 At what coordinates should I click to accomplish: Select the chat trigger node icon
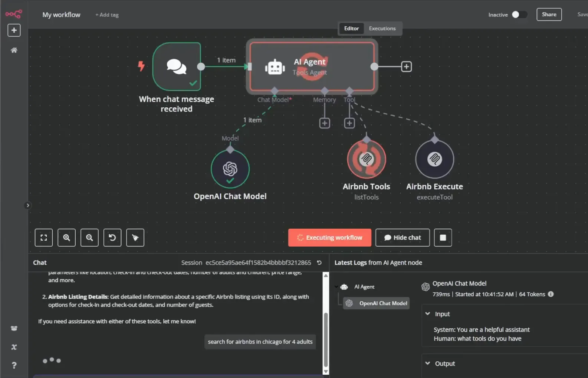pyautogui.click(x=177, y=66)
